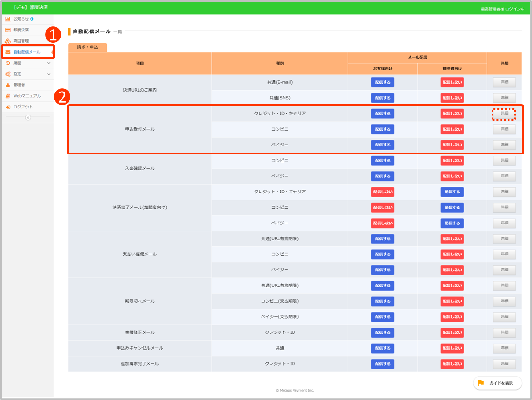Open 詳細 for 追加請求完了メール row
Image resolution: width=532 pixels, height=400 pixels.
tap(504, 364)
